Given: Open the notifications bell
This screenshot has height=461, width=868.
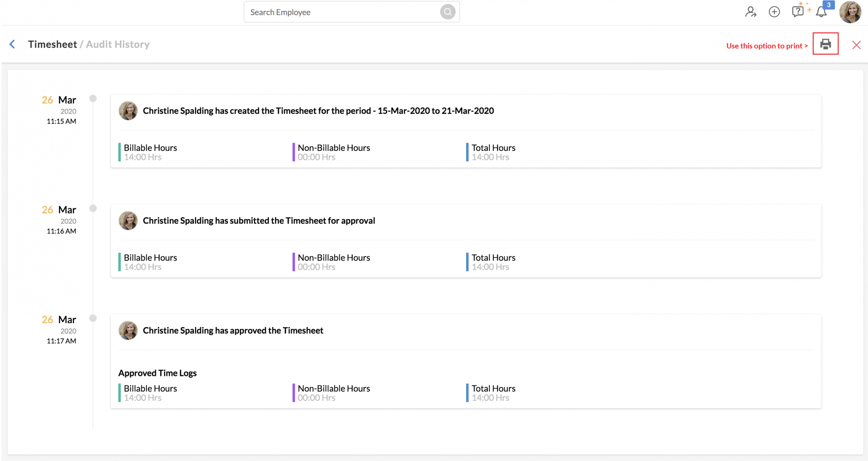Looking at the screenshot, I should [x=822, y=12].
